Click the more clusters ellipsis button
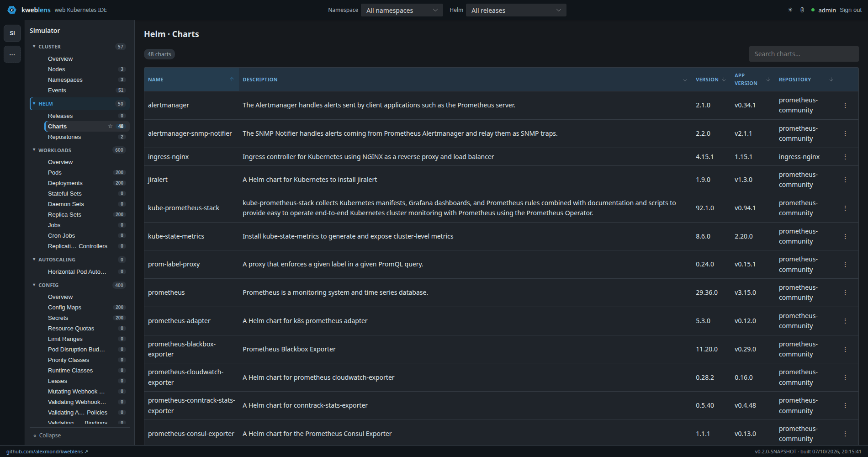The image size is (868, 457). point(12,54)
